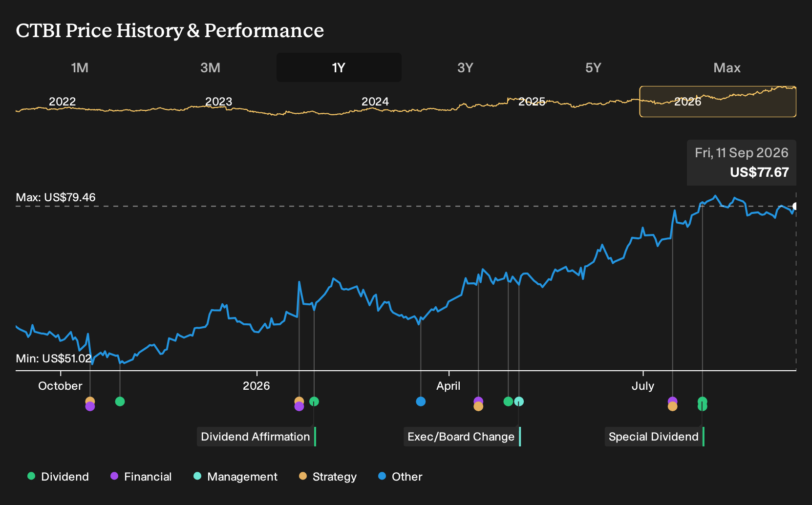The height and width of the screenshot is (505, 812).
Task: Click the 2026 x-axis label on main chart
Action: click(256, 386)
